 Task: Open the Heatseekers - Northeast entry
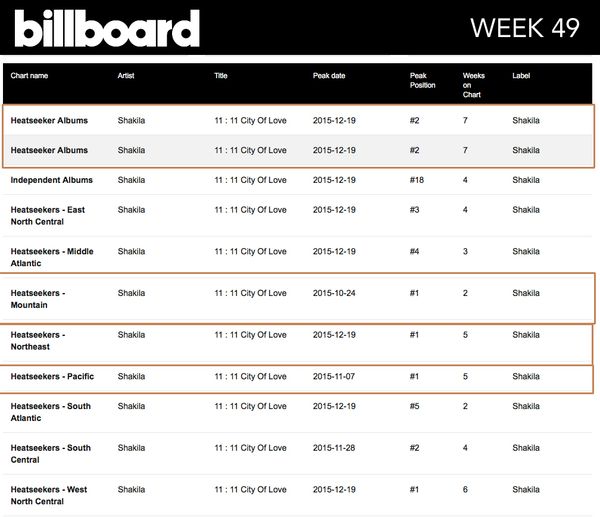38,341
